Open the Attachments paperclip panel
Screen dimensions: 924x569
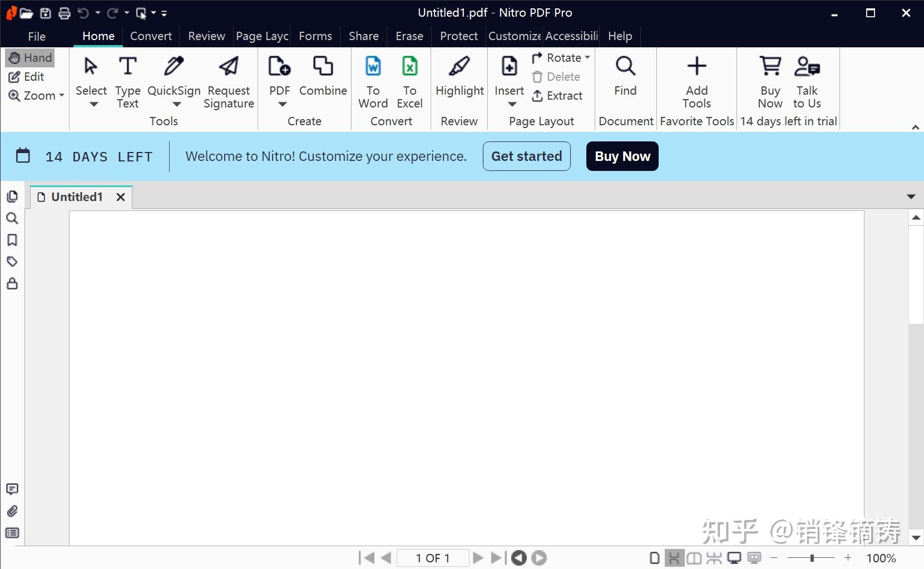tap(12, 511)
